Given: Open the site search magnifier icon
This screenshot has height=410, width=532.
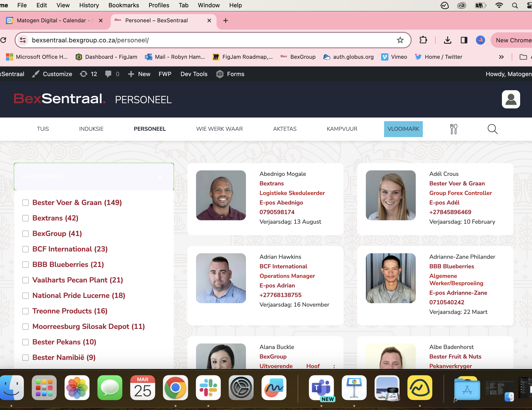Looking at the screenshot, I should (x=492, y=129).
